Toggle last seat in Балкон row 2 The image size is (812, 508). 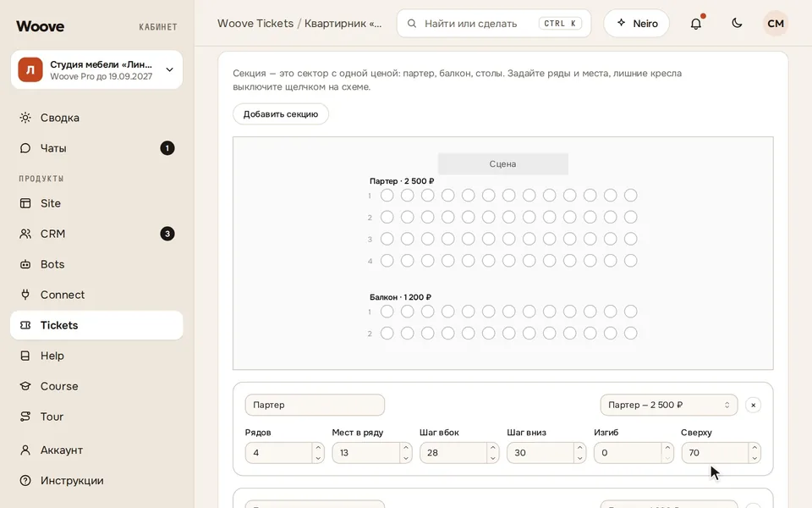point(631,334)
